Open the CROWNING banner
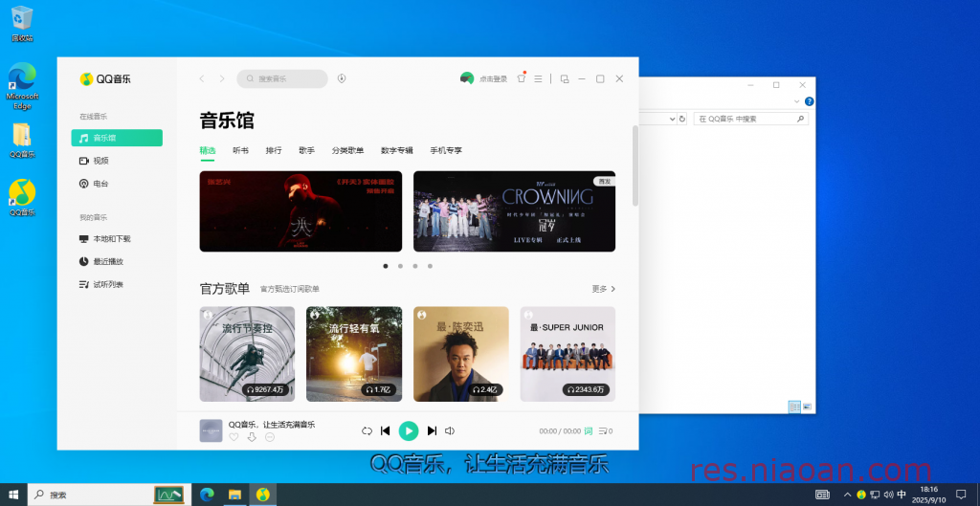The height and width of the screenshot is (506, 980). 514,211
